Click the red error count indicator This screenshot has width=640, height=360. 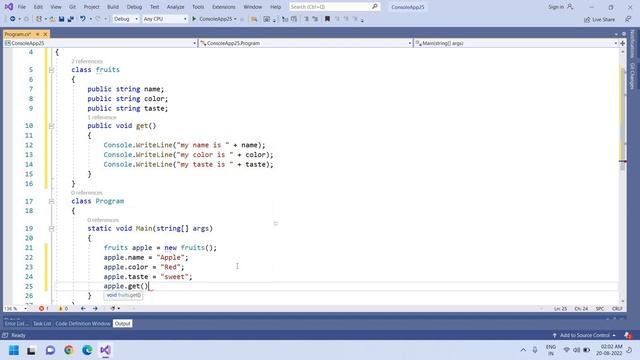click(43, 309)
